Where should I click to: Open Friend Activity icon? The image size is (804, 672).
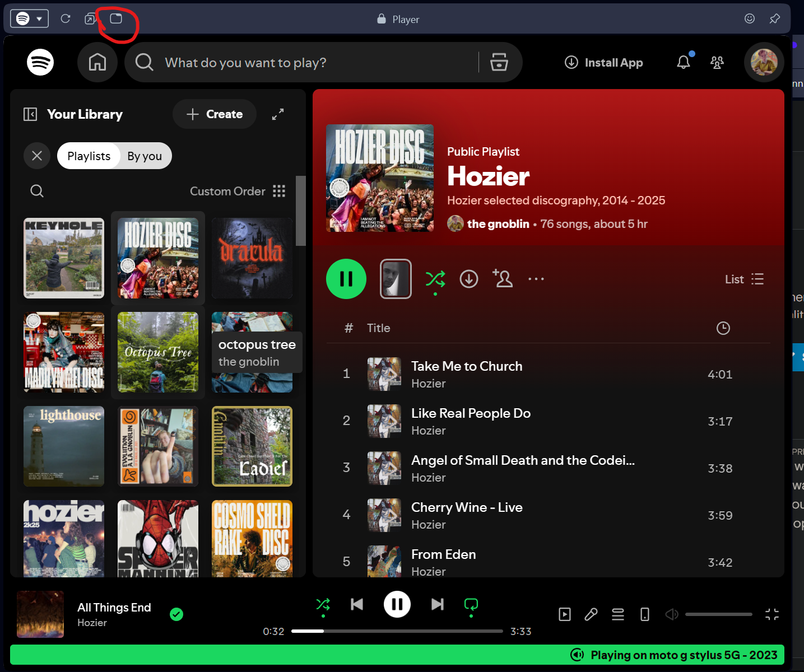click(717, 62)
